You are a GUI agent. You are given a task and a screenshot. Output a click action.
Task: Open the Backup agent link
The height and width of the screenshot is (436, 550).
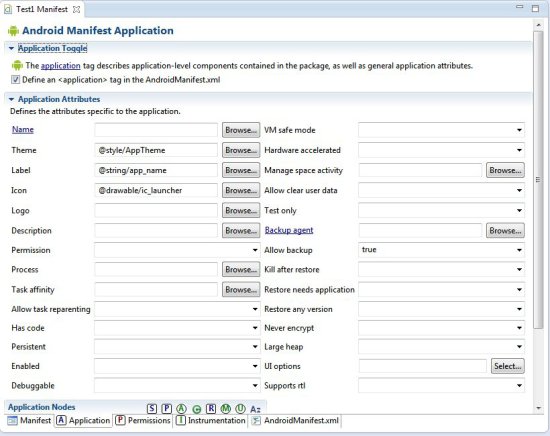coord(289,230)
